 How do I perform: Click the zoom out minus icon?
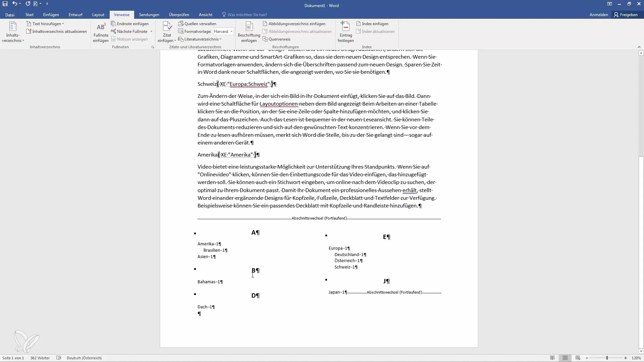pos(587,358)
